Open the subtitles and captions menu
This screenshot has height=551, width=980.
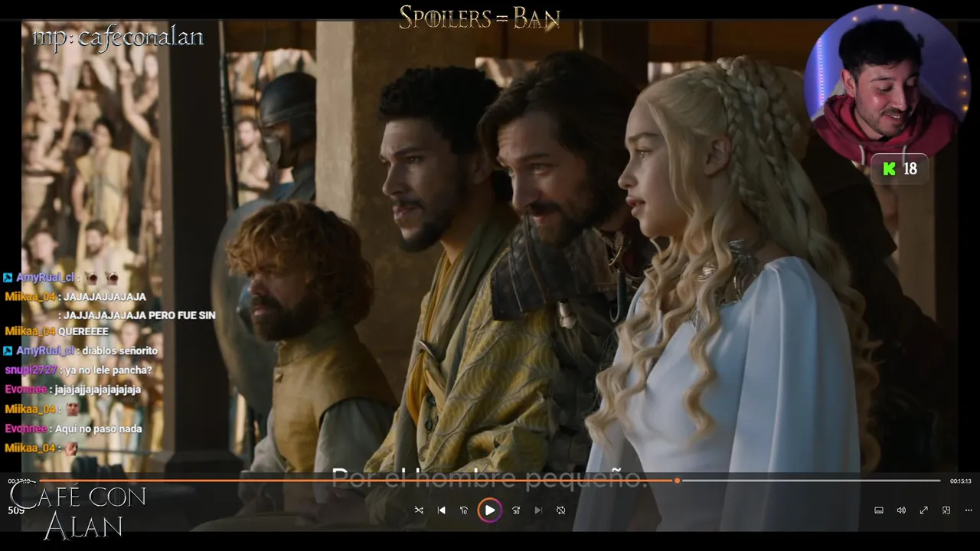[x=879, y=510]
